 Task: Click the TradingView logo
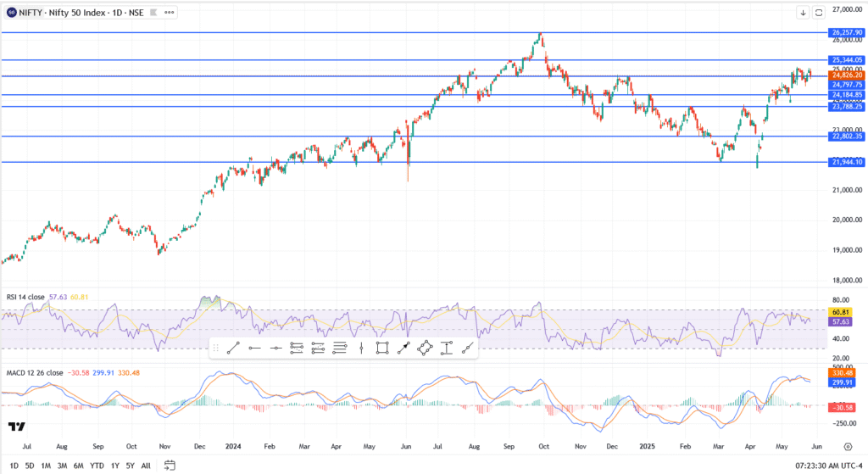[17, 427]
